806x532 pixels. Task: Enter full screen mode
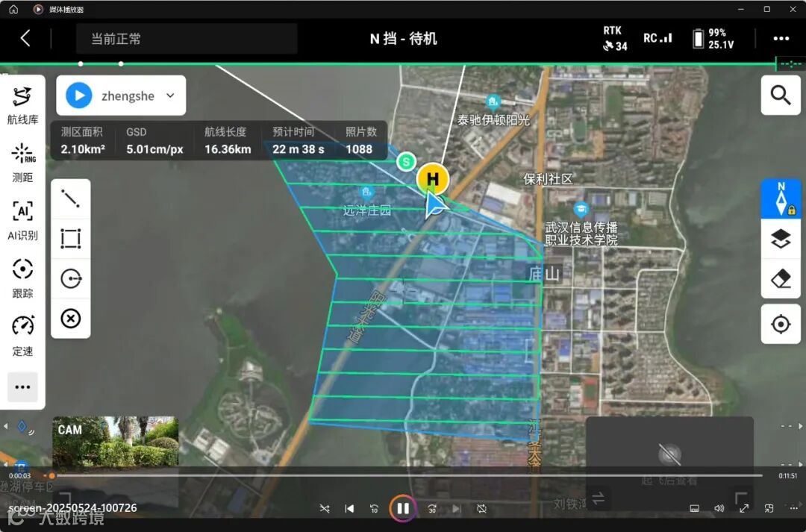[x=744, y=508]
